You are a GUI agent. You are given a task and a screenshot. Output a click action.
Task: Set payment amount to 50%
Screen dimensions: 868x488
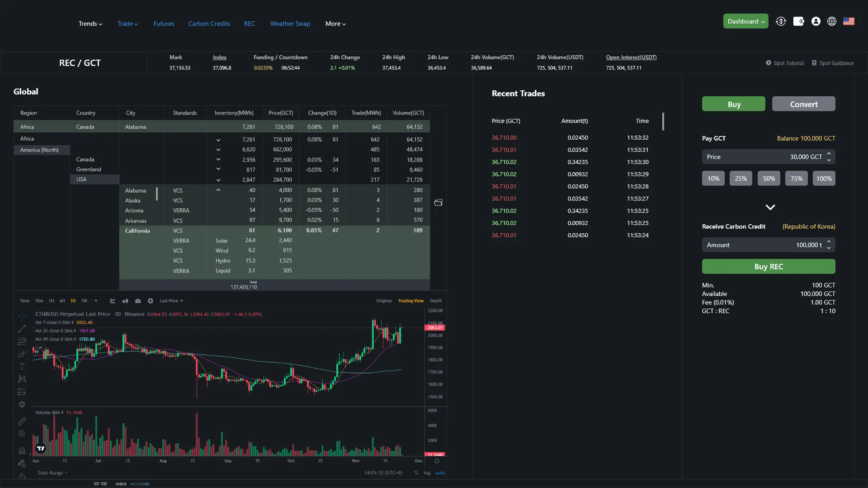point(768,179)
